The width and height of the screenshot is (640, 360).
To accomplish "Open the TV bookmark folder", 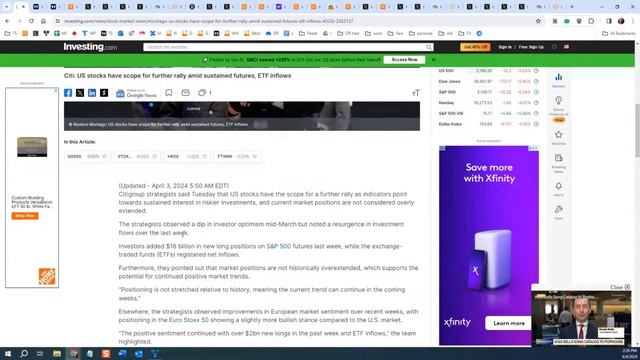I will (464, 33).
